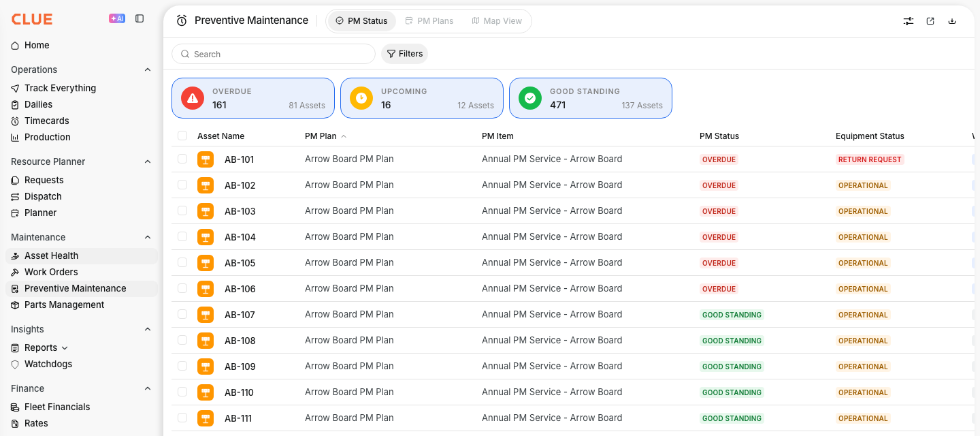This screenshot has width=980, height=436.
Task: Click the AI assistant badge icon
Action: pos(117,19)
